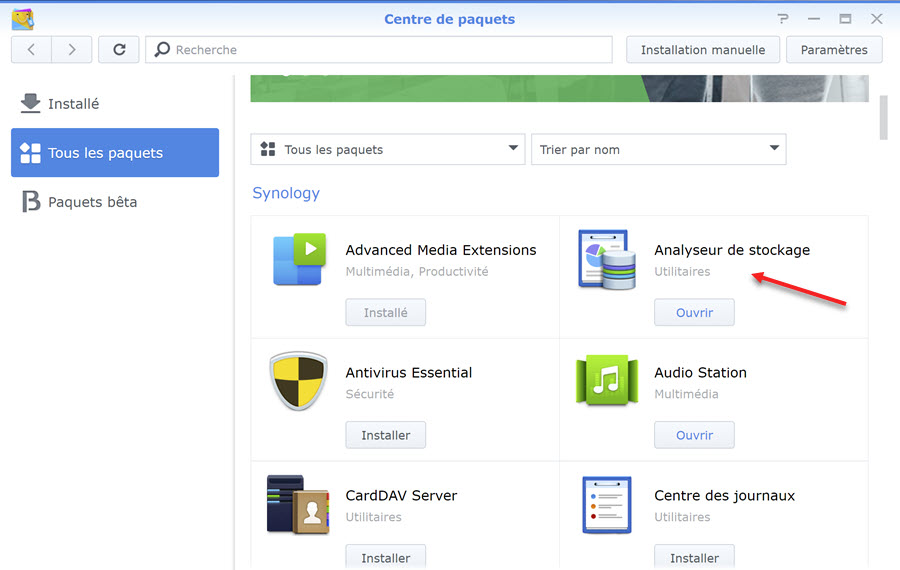Click the search magnifier icon
Screen dimensions: 900x570
(162, 49)
